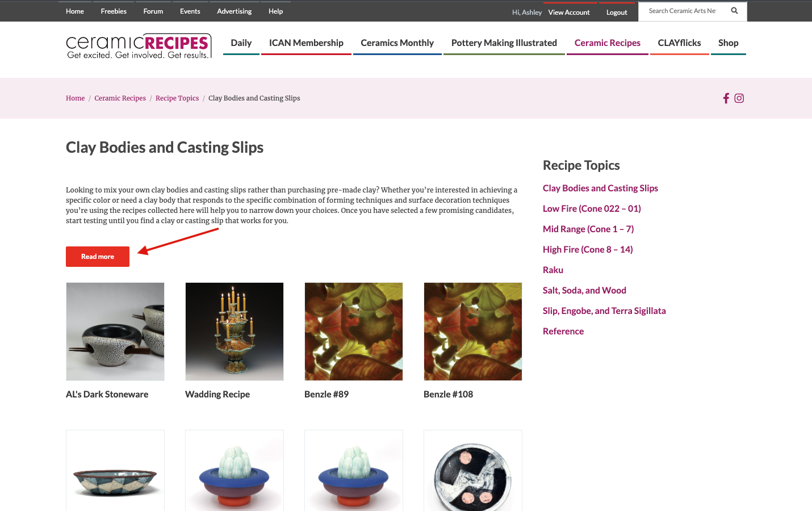Click the Recipe Topics breadcrumb link
The width and height of the screenshot is (812, 511).
tap(177, 98)
